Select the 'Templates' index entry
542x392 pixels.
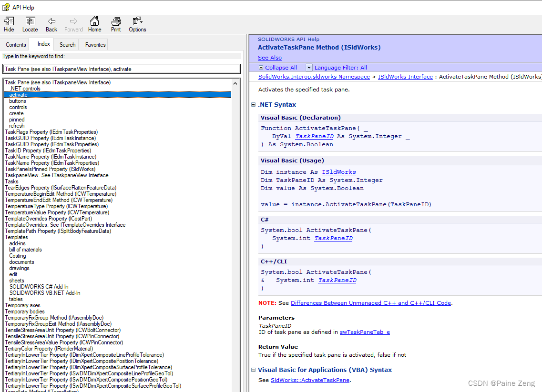coord(16,237)
